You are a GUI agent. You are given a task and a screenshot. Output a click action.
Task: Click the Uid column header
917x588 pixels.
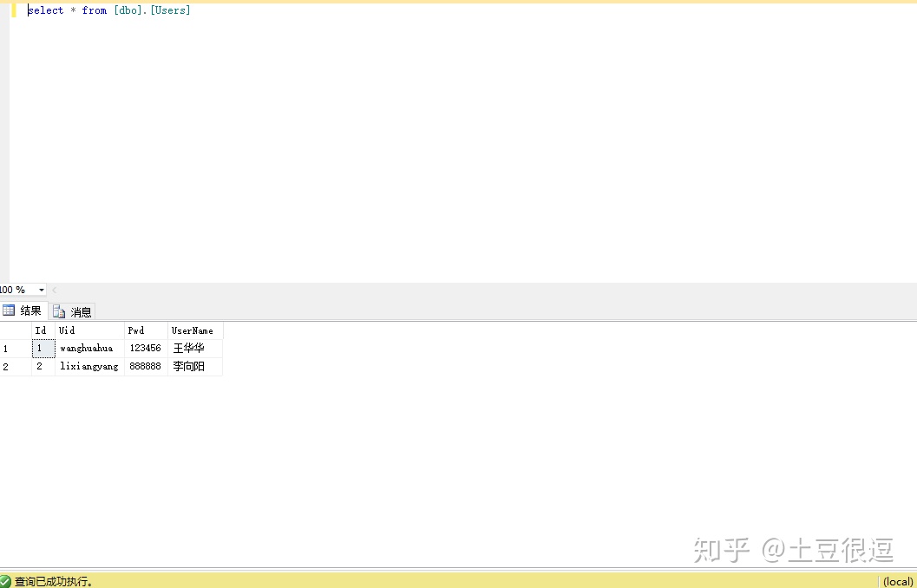pos(89,330)
